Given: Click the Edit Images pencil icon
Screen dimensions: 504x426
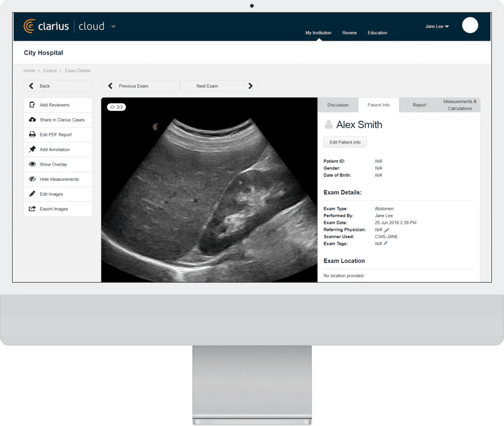Looking at the screenshot, I should click(32, 194).
